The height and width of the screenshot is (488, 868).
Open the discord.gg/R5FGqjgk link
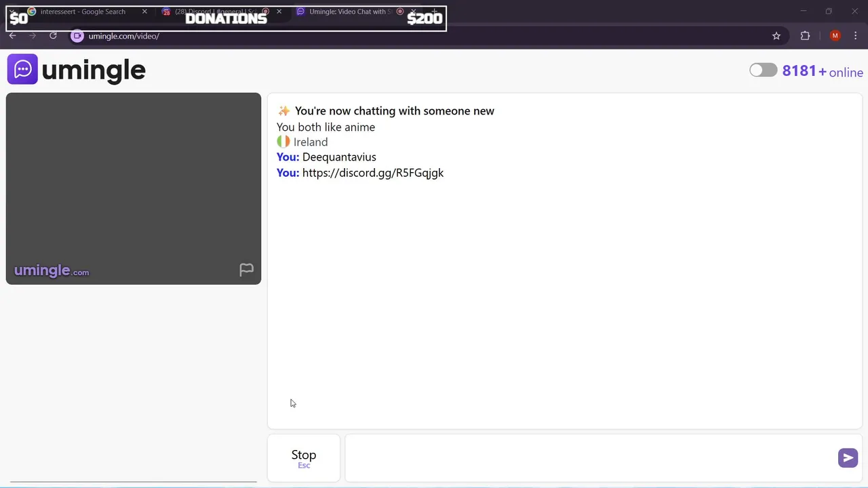tap(373, 173)
